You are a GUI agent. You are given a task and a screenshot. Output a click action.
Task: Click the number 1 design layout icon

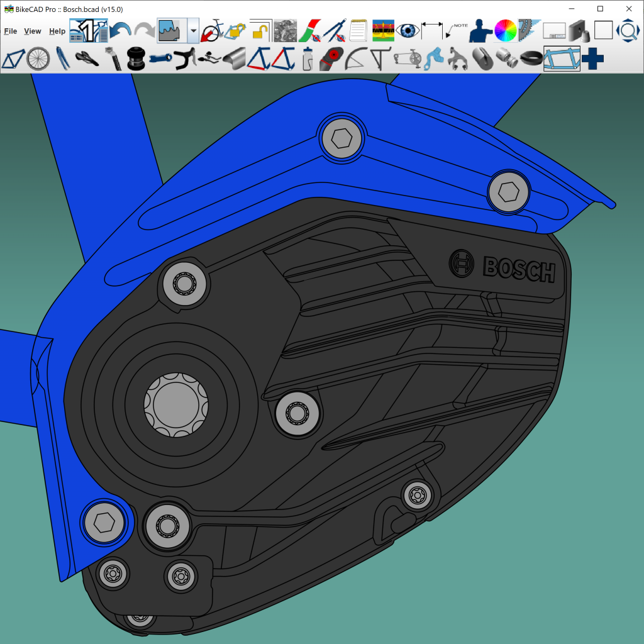pos(88,30)
